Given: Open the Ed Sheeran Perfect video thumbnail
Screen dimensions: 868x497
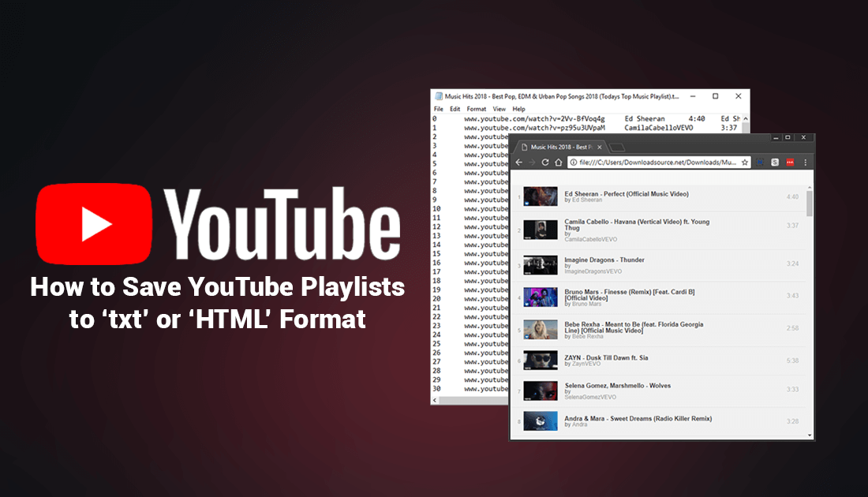Looking at the screenshot, I should coord(541,196).
